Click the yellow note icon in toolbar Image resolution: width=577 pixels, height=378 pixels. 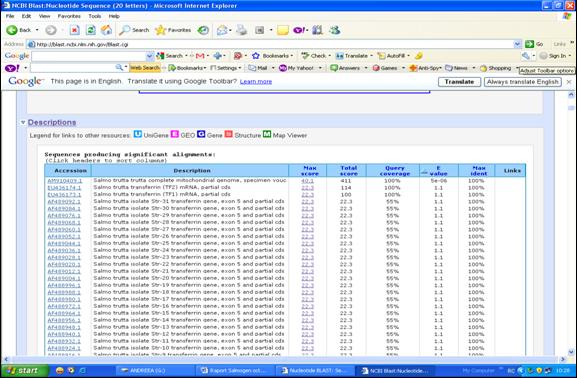click(x=283, y=30)
